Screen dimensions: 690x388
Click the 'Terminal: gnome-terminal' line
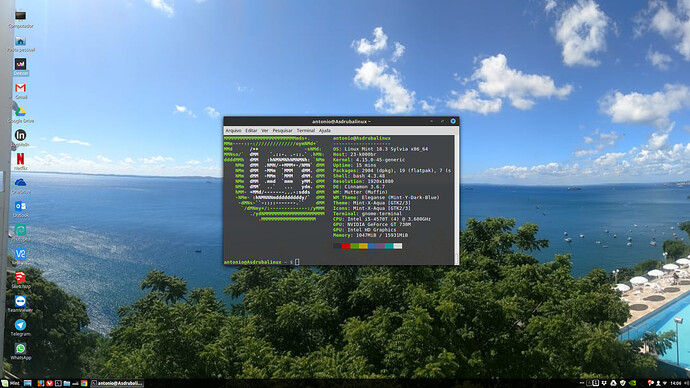[x=367, y=214]
